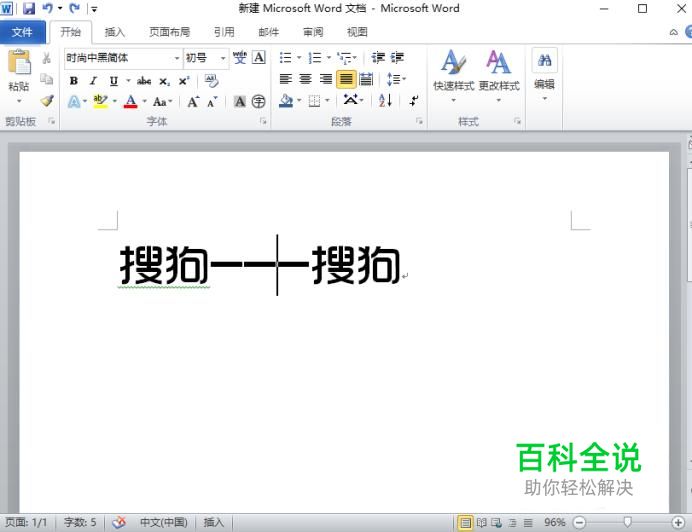Toggle Bold formatting

[74, 81]
